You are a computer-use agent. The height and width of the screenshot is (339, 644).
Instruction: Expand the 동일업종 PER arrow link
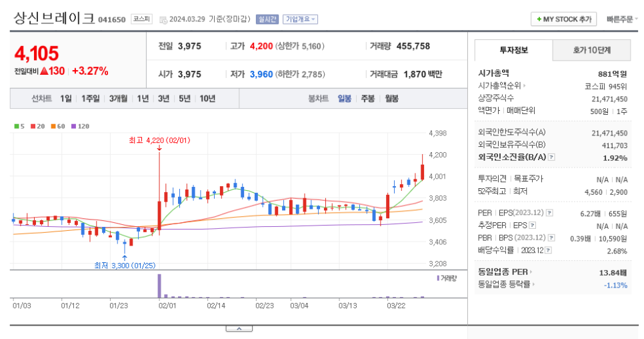click(531, 272)
